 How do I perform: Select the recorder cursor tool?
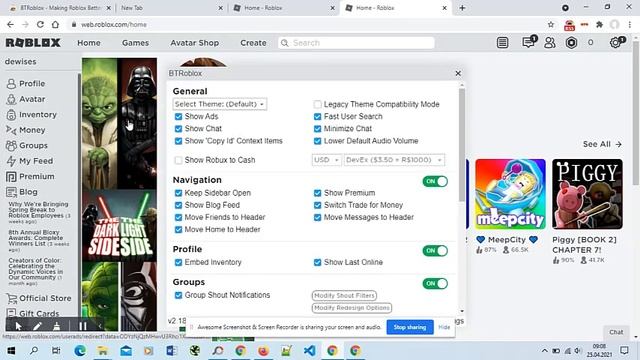pyautogui.click(x=18, y=326)
